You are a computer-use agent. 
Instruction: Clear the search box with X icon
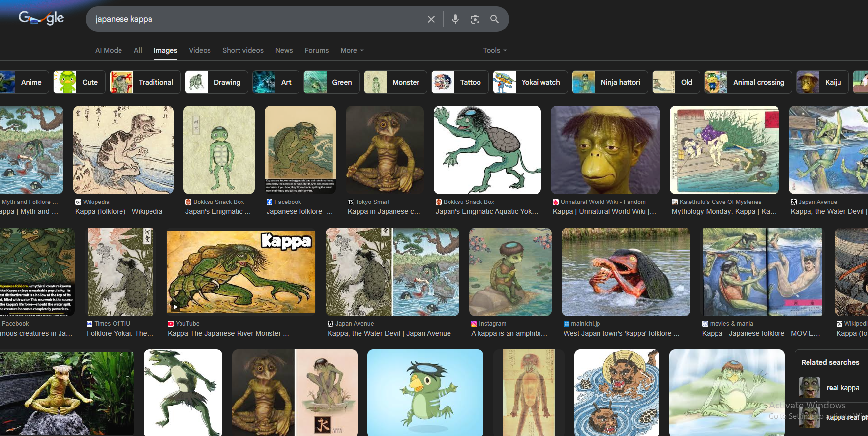click(431, 19)
